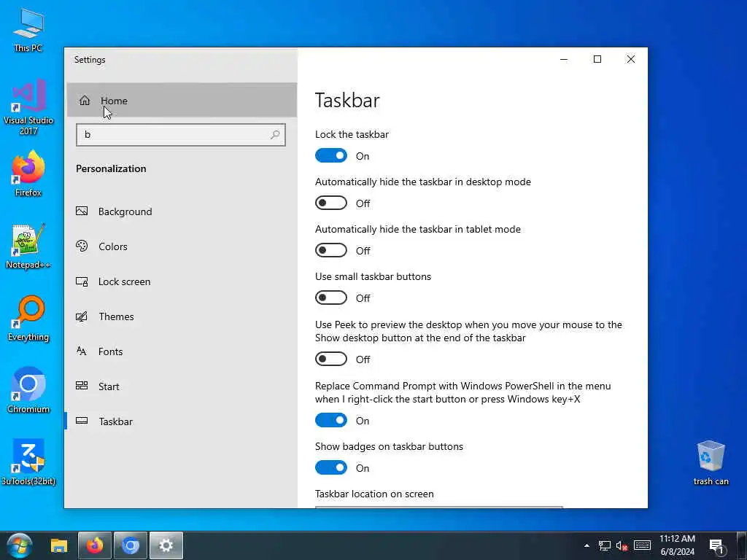Select the trash can desktop icon
Screen dimensions: 747x560
(x=711, y=463)
